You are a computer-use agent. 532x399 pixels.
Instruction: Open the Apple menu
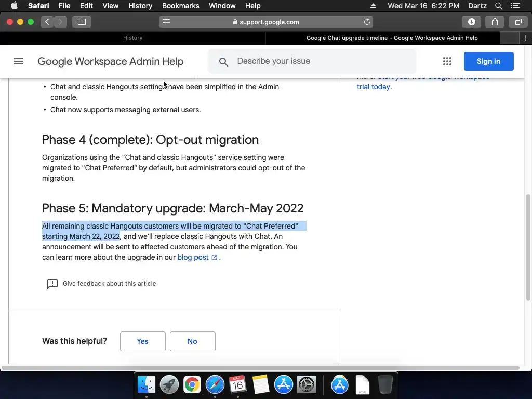pyautogui.click(x=14, y=6)
